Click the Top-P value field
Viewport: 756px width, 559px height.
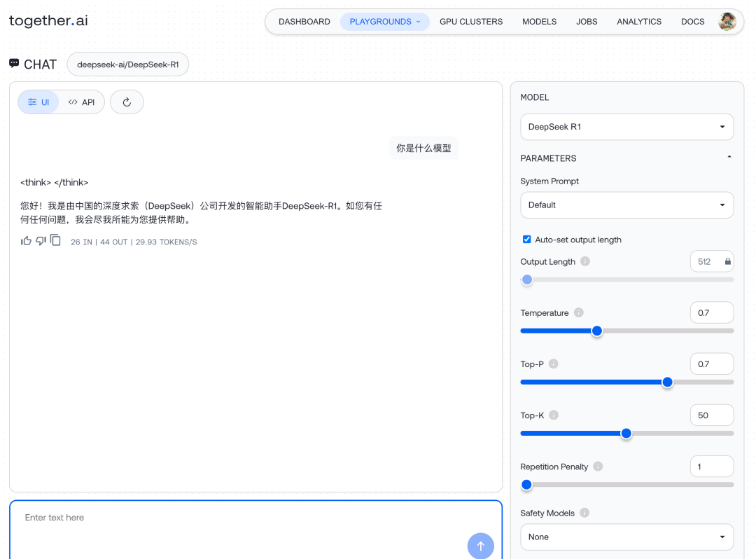712,364
